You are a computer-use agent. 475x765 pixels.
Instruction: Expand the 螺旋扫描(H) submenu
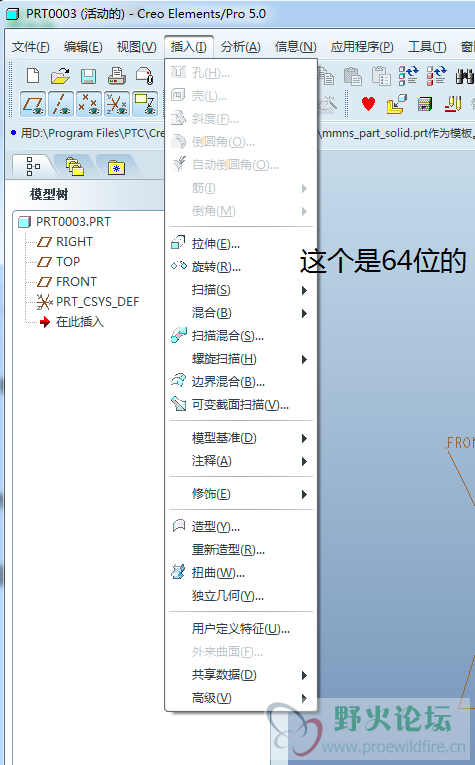click(241, 359)
